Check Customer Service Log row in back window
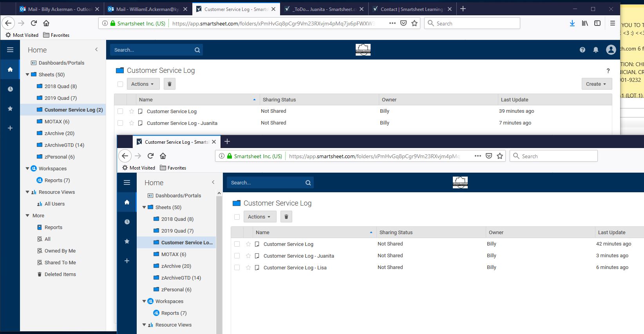644x334 pixels. 120,111
